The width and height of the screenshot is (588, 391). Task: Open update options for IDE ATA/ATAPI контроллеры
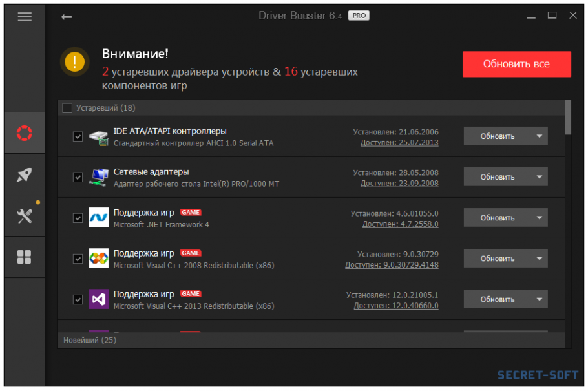[540, 136]
